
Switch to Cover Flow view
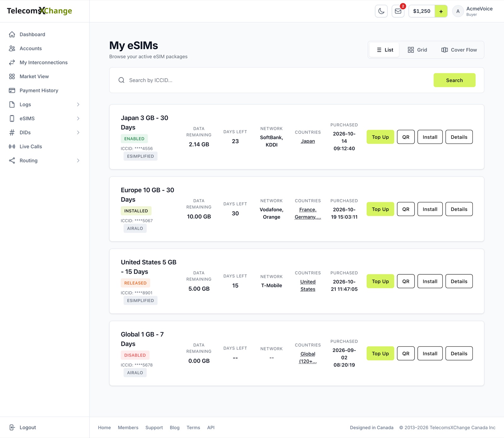tap(459, 50)
